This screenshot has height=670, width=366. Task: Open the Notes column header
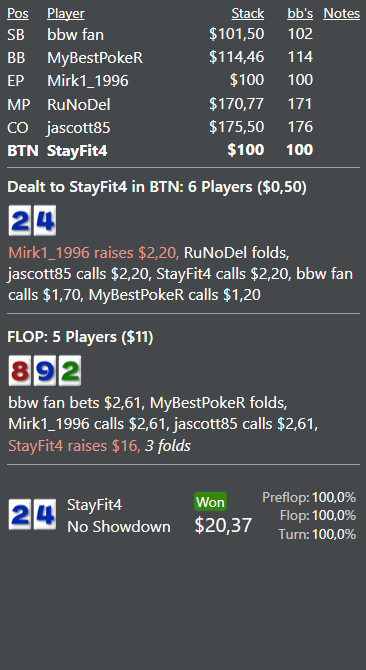(x=342, y=14)
